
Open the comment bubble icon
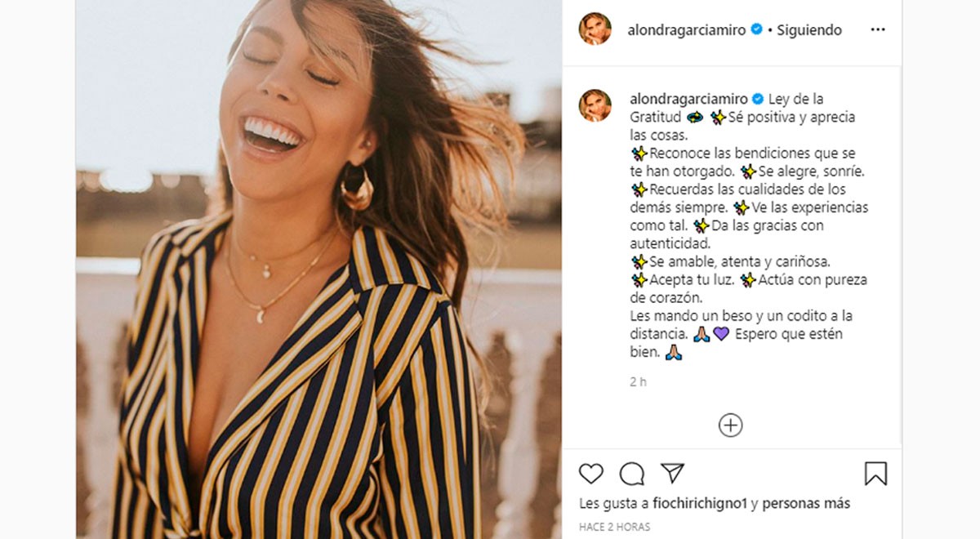[x=631, y=474]
